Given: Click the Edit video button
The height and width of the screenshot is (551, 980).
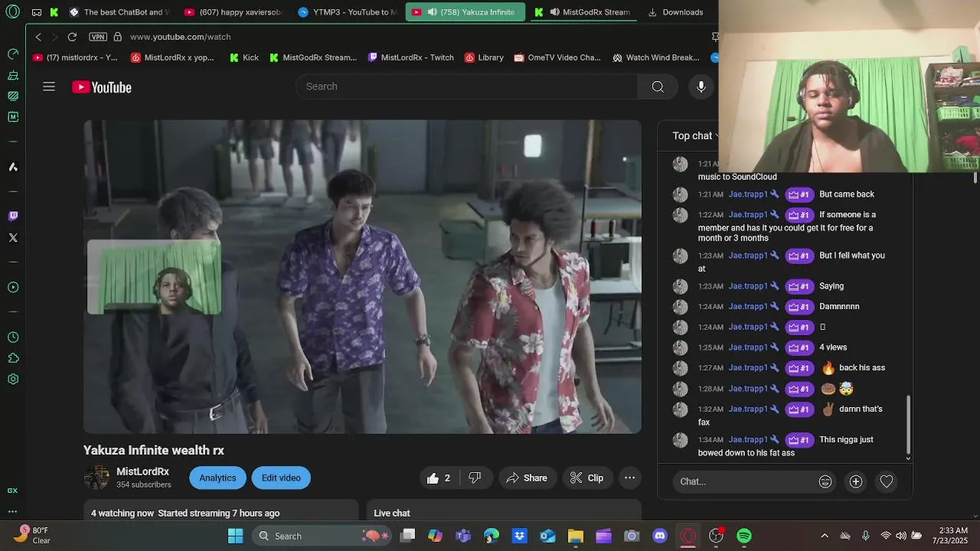Looking at the screenshot, I should tap(281, 478).
